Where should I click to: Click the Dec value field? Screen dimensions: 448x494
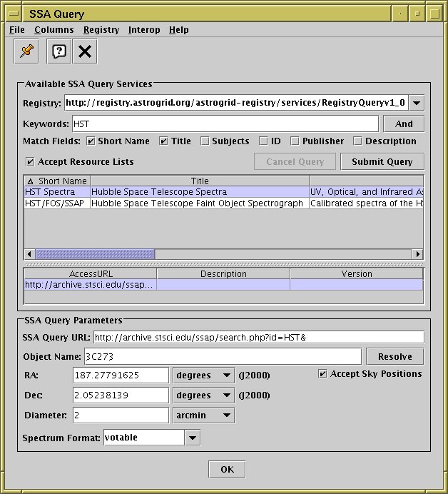[x=121, y=395]
